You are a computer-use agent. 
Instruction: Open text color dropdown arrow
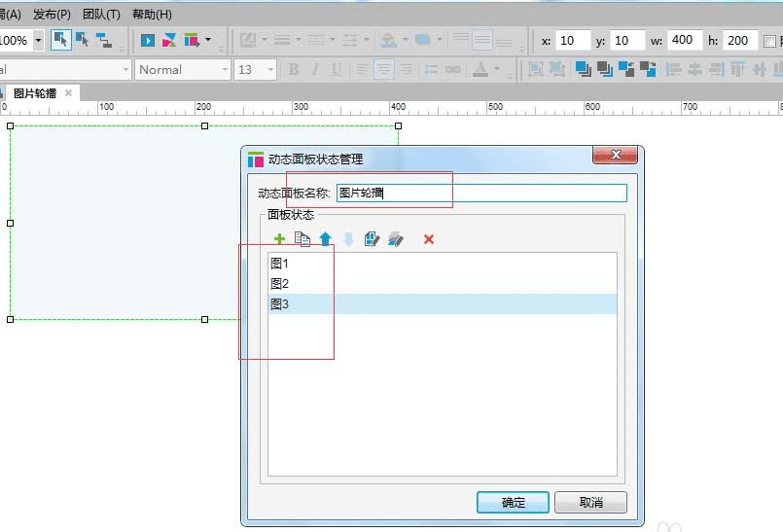coord(497,68)
